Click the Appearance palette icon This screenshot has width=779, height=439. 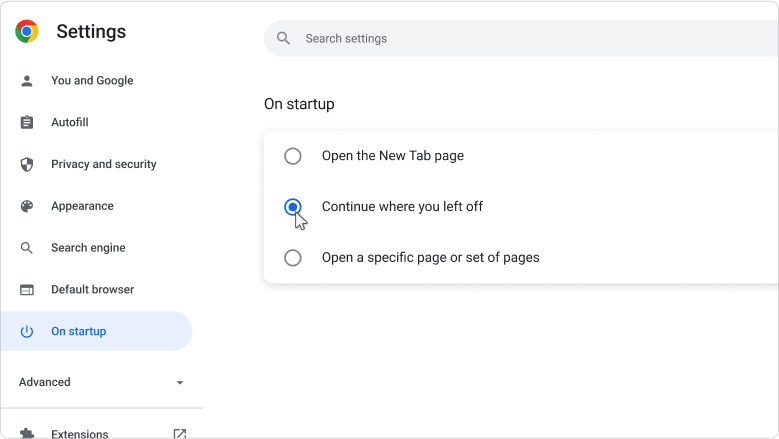27,206
